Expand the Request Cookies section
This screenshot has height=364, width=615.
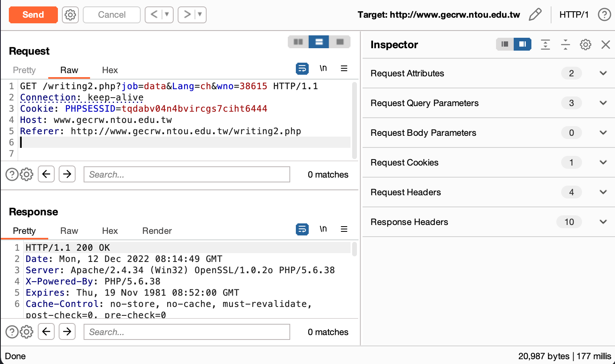pos(489,163)
